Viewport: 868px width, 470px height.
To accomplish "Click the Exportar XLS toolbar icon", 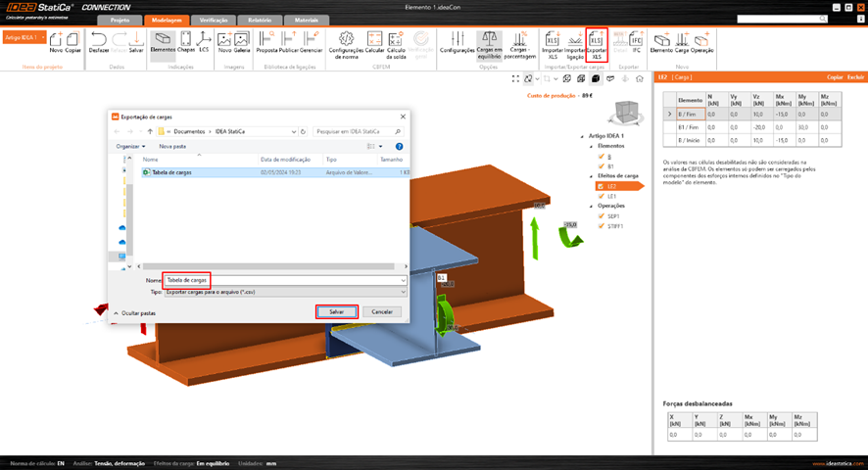I will coord(597,41).
